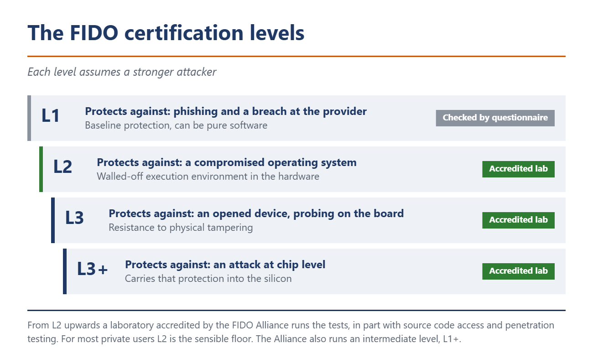Click 'Resistance to physical tampering' description
The height and width of the screenshot is (364, 593).
(181, 228)
